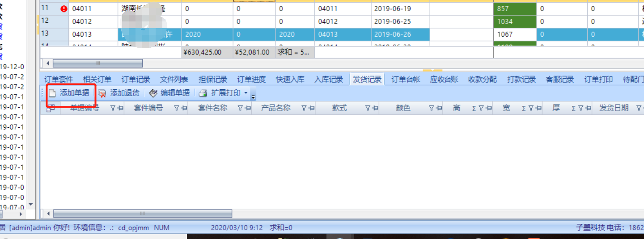Click the lower grid horizontal scrollbar thumb
The height and width of the screenshot is (239, 644).
(x=142, y=214)
